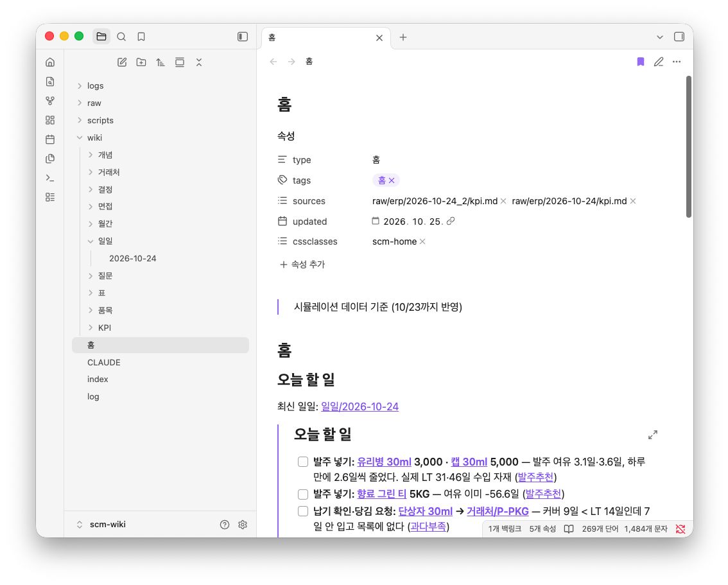Image resolution: width=728 pixels, height=585 pixels.
Task: Click the updated date field
Action: (413, 222)
